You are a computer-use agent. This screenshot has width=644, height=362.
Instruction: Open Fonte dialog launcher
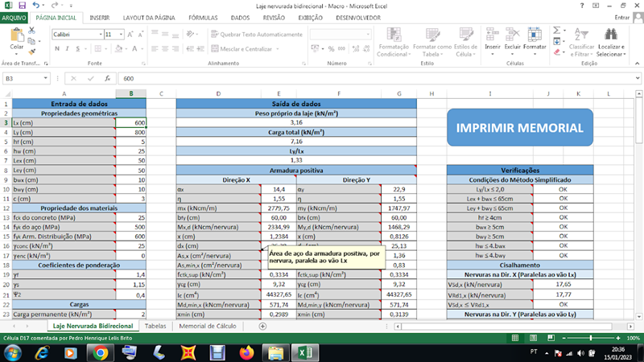[x=143, y=64]
